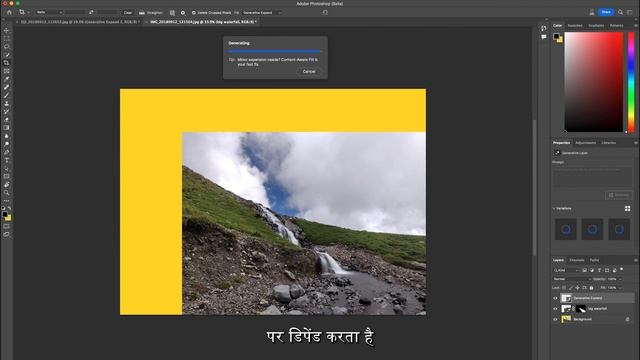Hide the Generative Expand layer
The width and height of the screenshot is (640, 360).
click(x=555, y=298)
